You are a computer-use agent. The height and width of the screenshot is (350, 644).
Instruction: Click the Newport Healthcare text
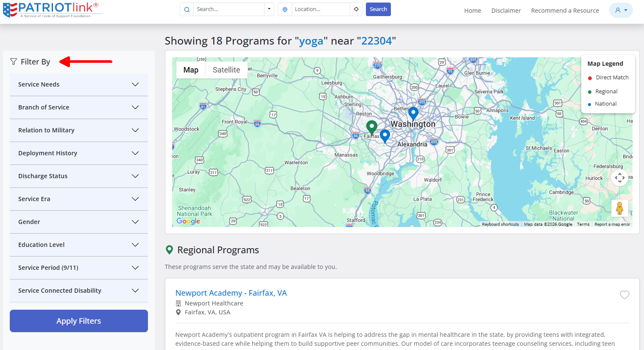[x=214, y=303]
